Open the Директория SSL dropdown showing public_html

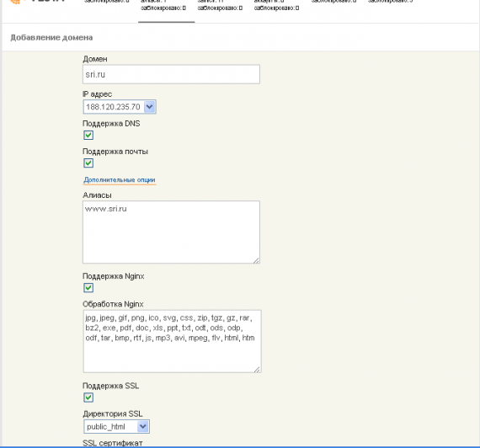(x=117, y=427)
